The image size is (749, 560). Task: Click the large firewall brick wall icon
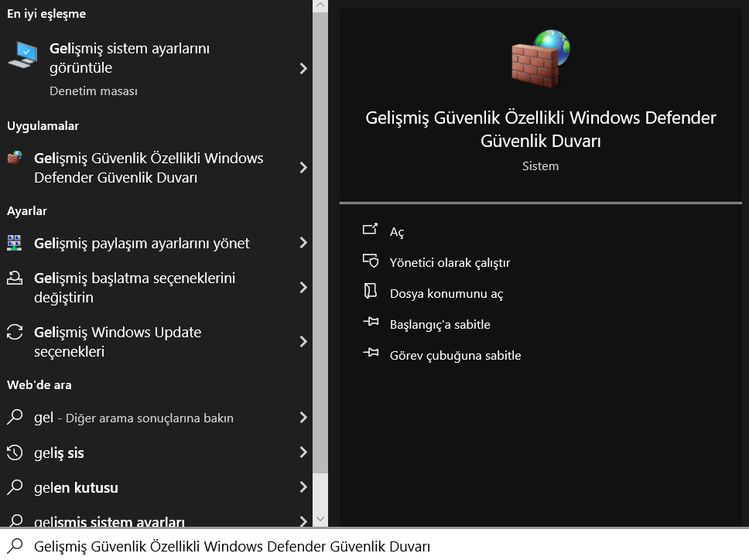tap(540, 59)
